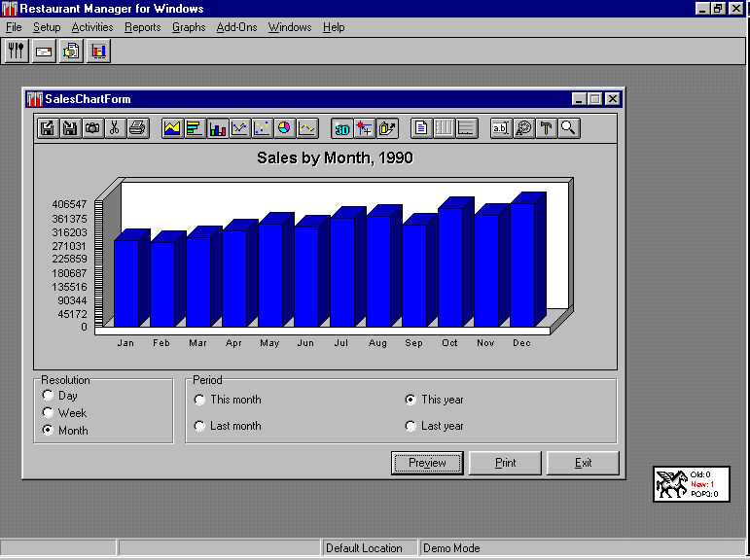Select the horizontal bar chart icon
The image size is (750, 560).
click(x=195, y=127)
